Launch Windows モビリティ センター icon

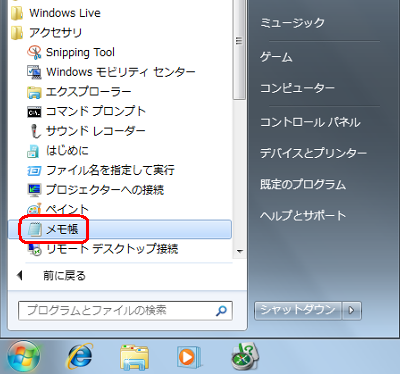34,72
